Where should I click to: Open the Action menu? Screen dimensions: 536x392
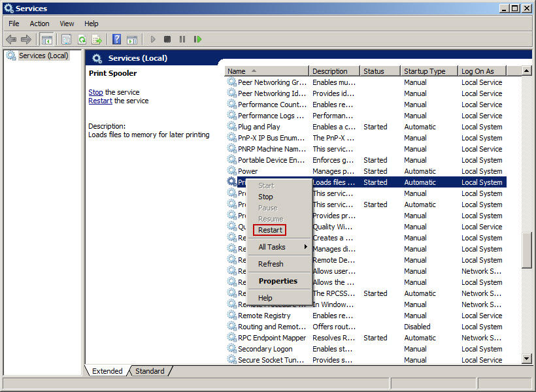click(x=39, y=24)
